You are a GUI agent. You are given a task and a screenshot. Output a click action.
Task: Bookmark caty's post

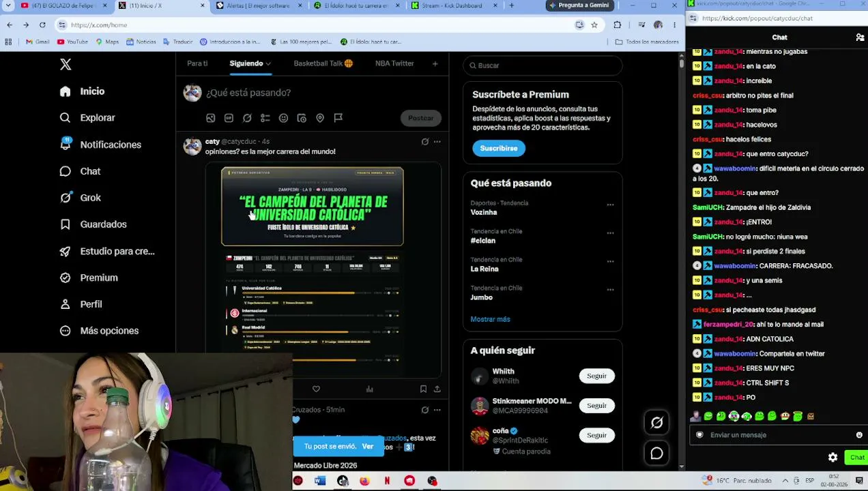pos(423,389)
